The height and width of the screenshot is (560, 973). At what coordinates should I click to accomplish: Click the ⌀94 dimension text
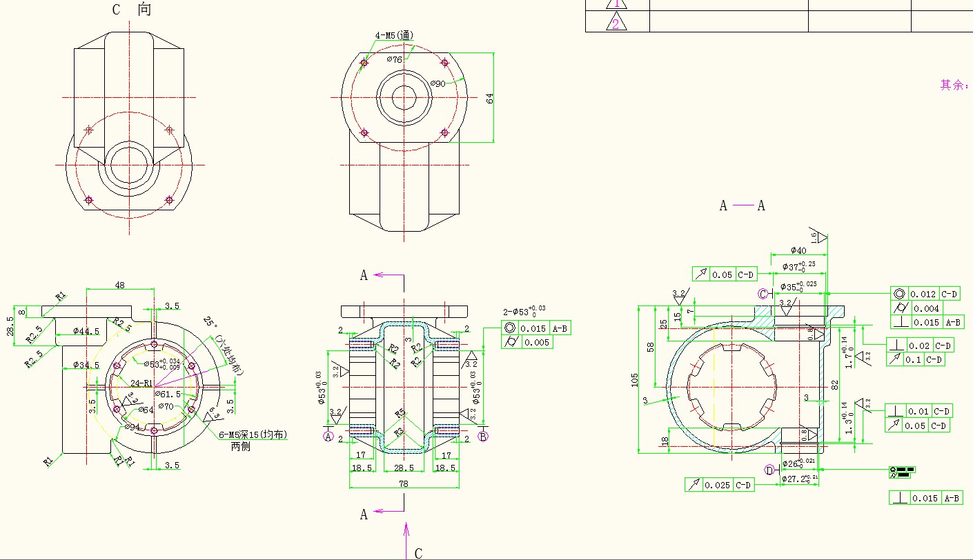pyautogui.click(x=133, y=428)
